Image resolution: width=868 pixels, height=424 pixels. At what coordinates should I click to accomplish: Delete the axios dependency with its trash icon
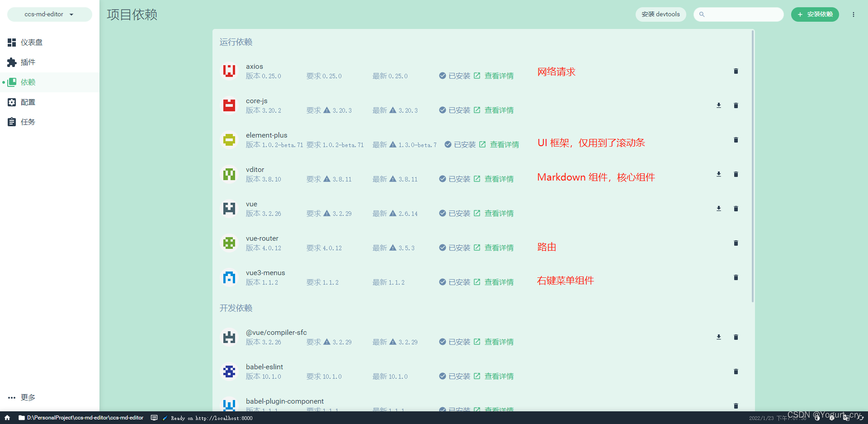tap(736, 71)
